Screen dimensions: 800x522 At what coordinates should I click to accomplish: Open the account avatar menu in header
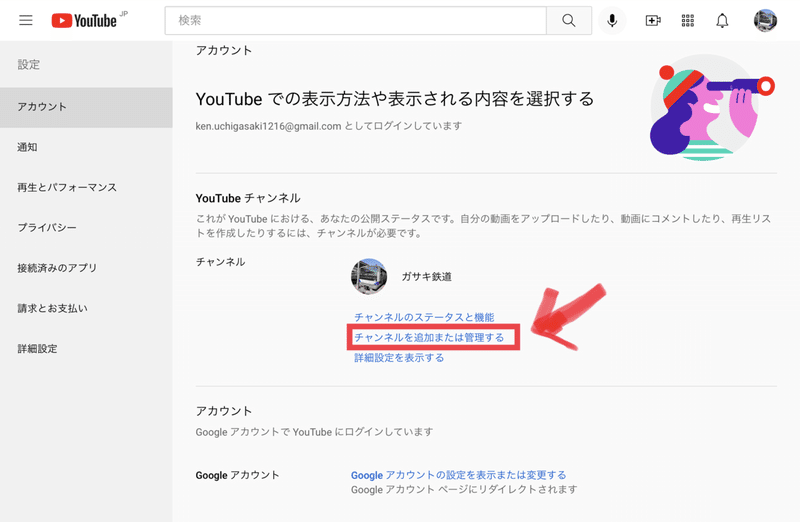[x=765, y=20]
